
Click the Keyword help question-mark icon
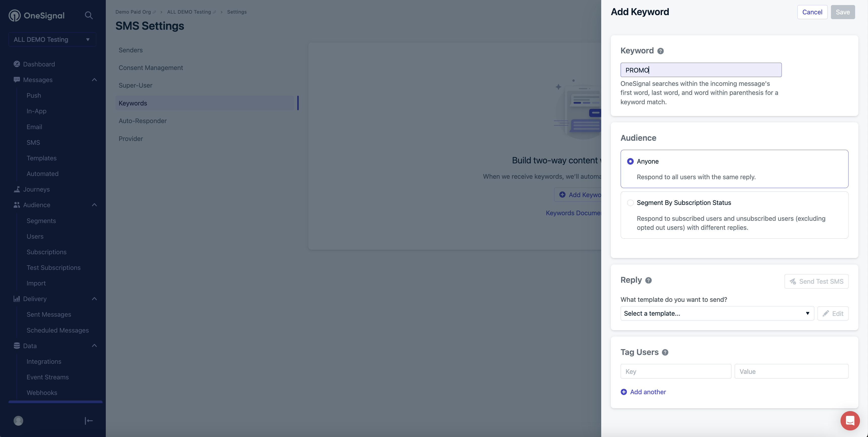coord(660,51)
